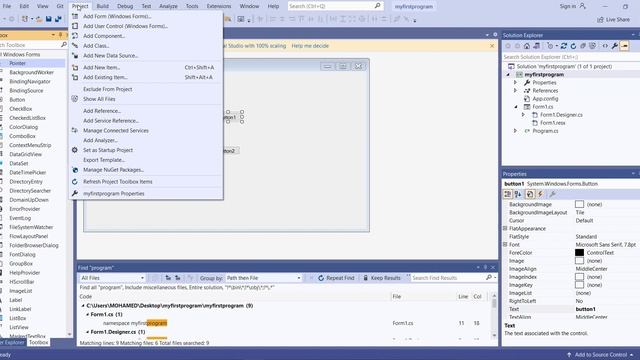This screenshot has height=360, width=640.
Task: Click Sync with Active Document icon
Action: coord(564,46)
